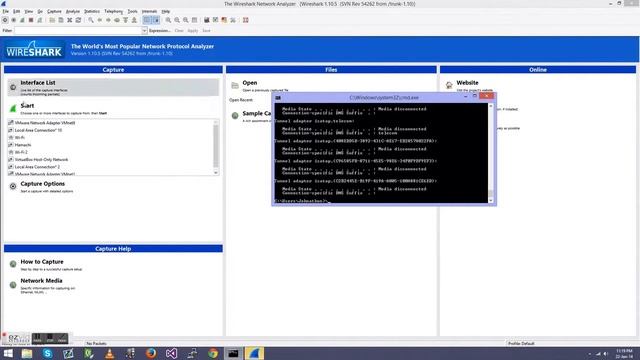Open Network Media help link
Viewport: 640px width, 360px height.
[x=41, y=281]
